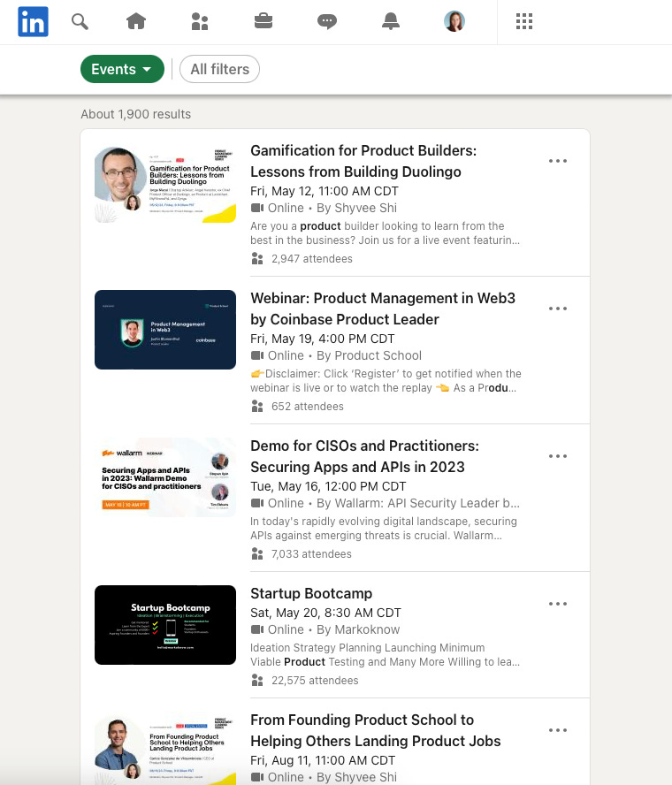Open My Network people icon

[x=200, y=21]
